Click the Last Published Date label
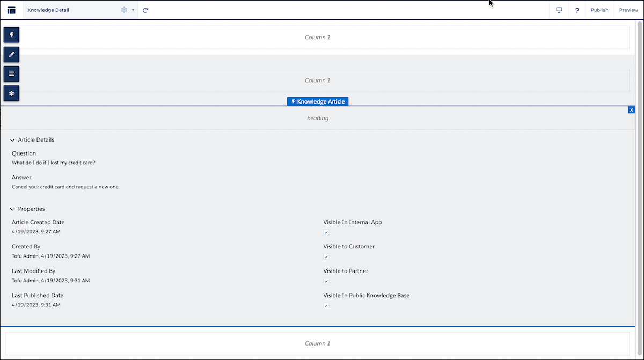The image size is (644, 360). click(x=38, y=295)
